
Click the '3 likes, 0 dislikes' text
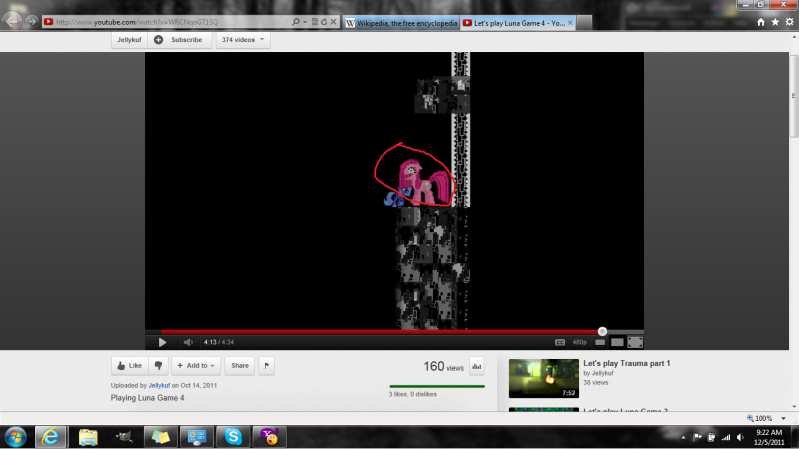click(413, 394)
